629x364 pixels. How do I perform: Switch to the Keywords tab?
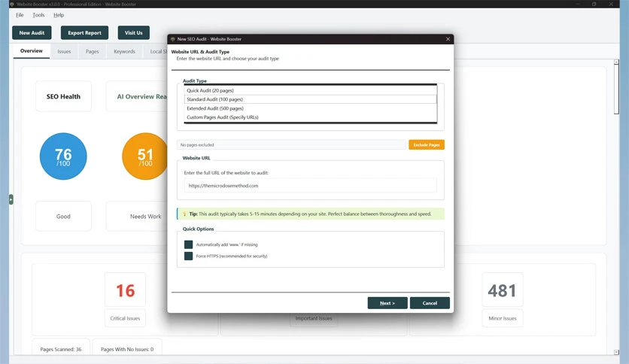point(124,51)
